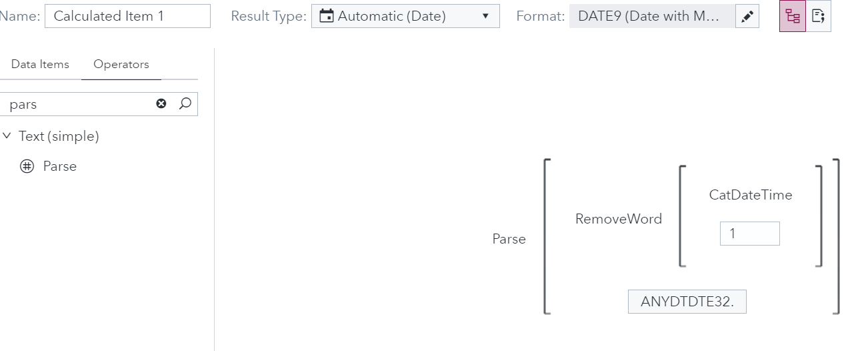This screenshot has width=868, height=351.
Task: Click the Parse operator's icon in the list
Action: [x=27, y=166]
